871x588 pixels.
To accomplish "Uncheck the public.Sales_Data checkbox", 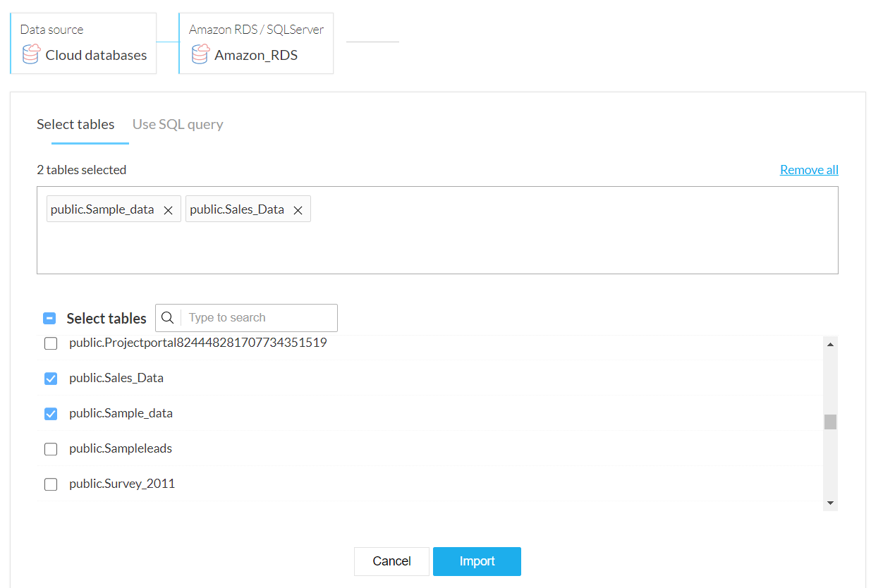I will 51,379.
